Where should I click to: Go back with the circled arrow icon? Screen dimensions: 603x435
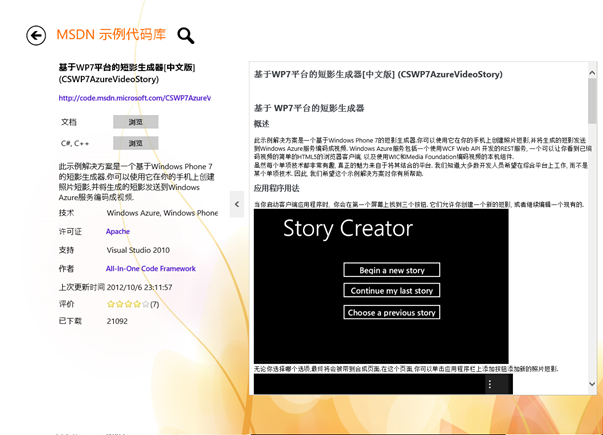[36, 36]
